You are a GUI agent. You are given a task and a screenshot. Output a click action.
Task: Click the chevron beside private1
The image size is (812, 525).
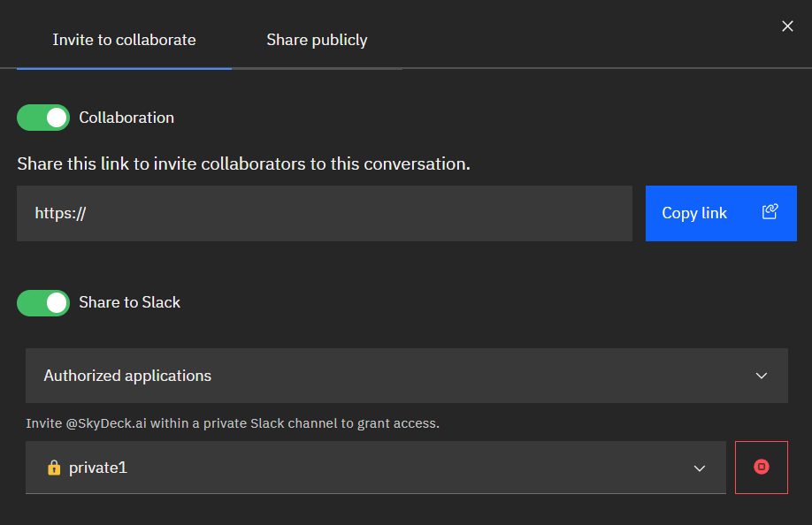pyautogui.click(x=699, y=468)
